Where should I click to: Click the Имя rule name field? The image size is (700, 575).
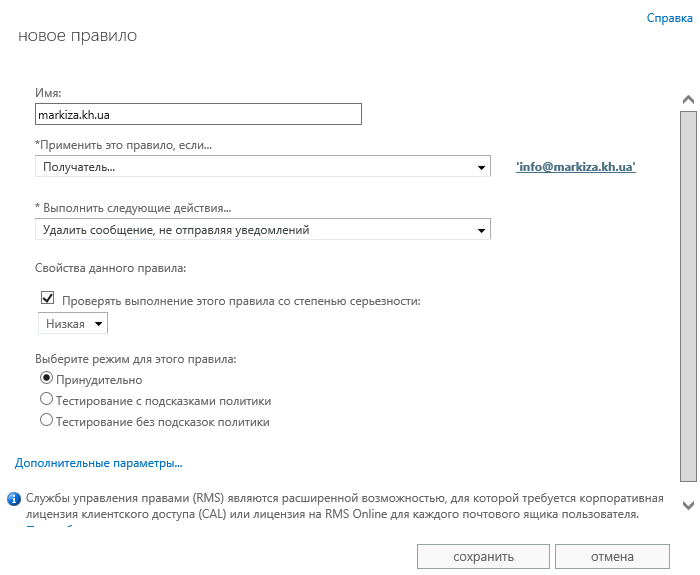(197, 114)
